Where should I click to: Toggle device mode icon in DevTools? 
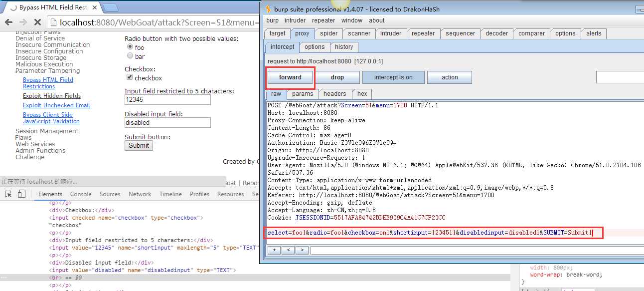pos(21,194)
